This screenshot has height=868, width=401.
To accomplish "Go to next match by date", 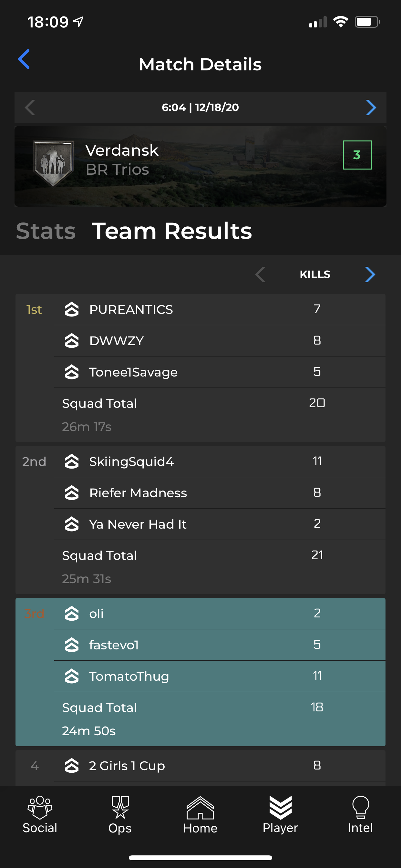I will (371, 108).
